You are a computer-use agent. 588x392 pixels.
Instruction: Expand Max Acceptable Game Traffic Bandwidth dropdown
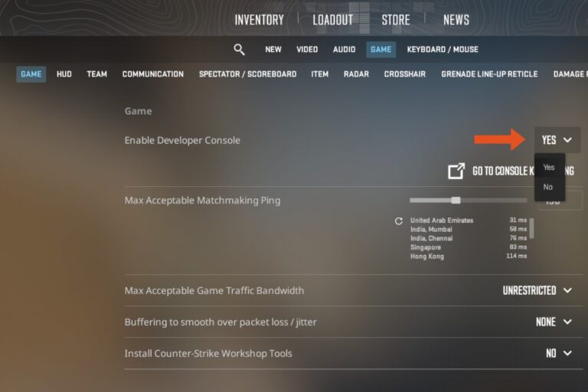point(537,291)
